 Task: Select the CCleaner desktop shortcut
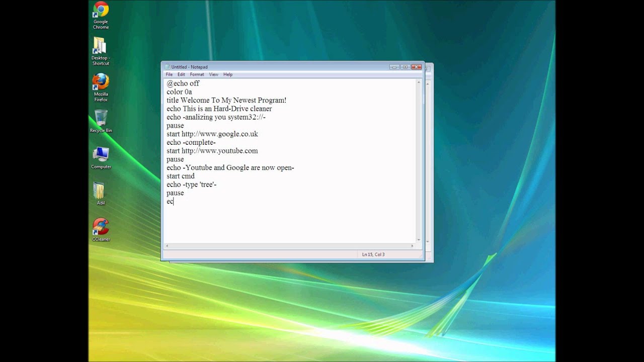pos(101,230)
